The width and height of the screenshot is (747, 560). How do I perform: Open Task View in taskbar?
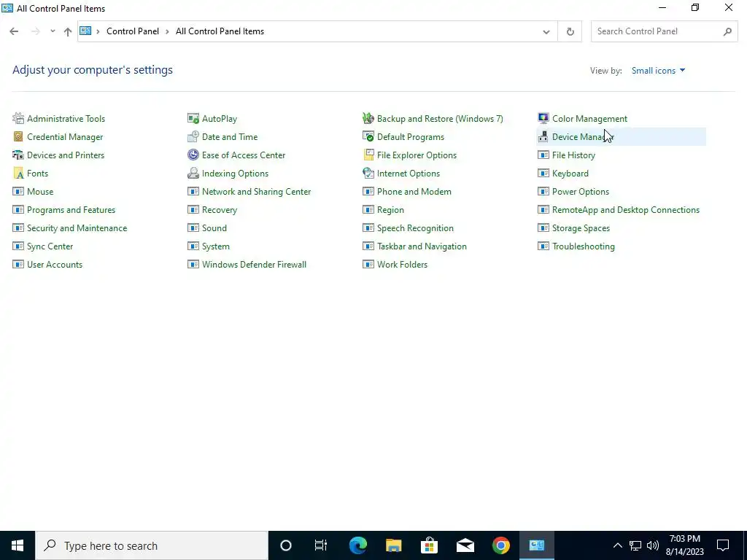coord(321,545)
